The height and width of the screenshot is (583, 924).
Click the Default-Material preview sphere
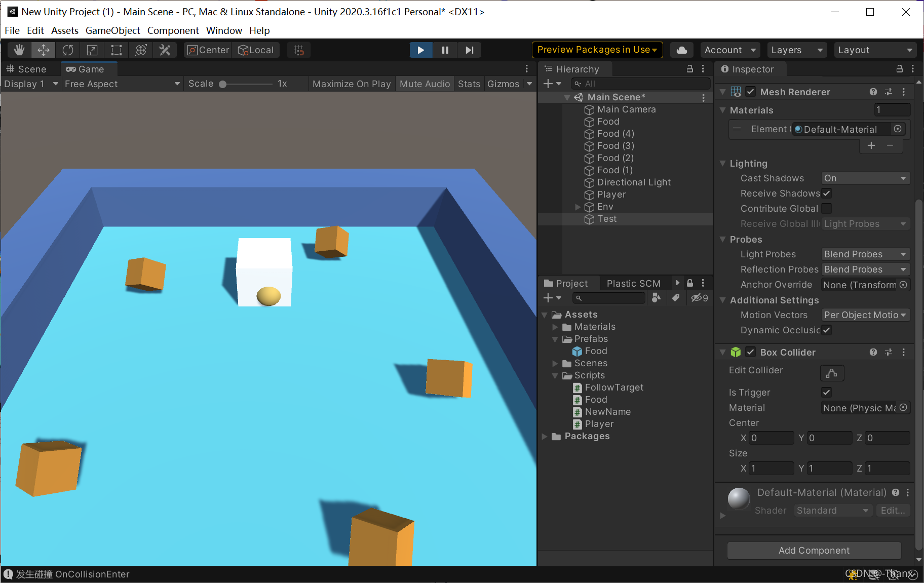(x=739, y=499)
